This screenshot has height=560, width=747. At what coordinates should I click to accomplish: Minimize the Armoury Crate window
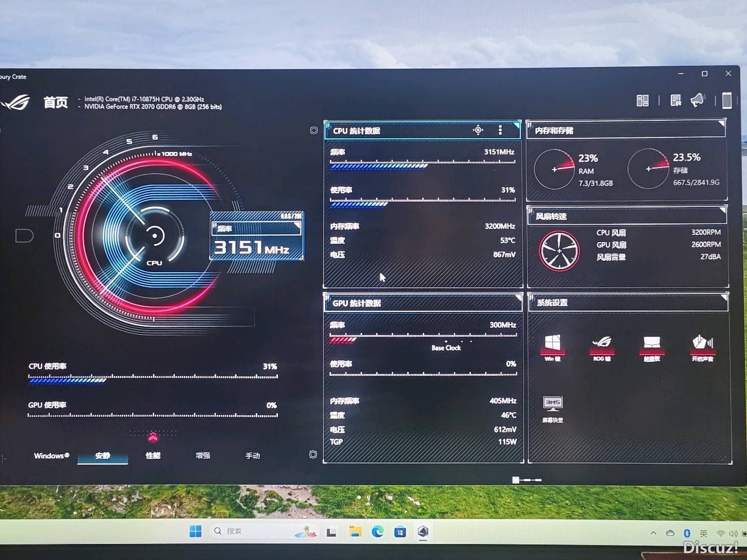point(681,74)
